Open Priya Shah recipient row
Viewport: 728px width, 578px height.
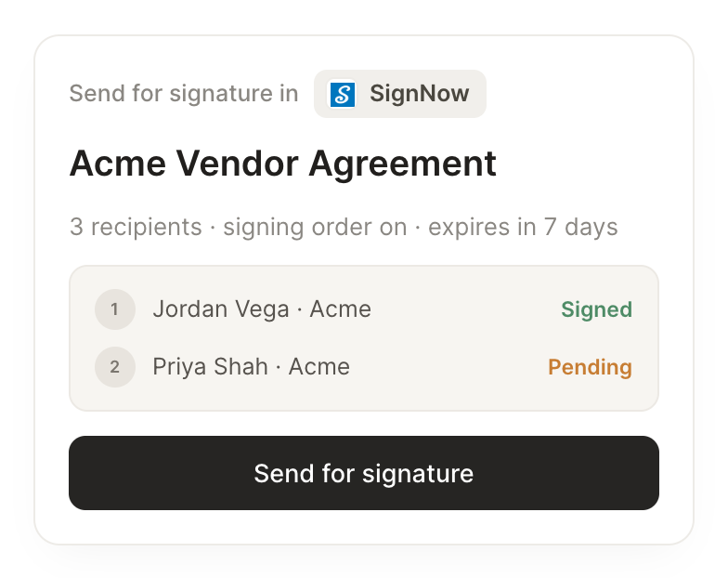point(364,367)
